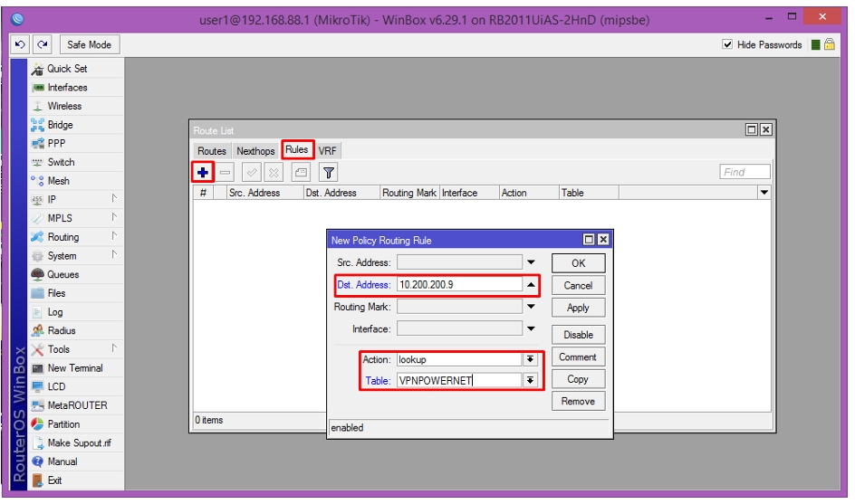Click the Cancel button
Viewport: 855px width, 504px height.
tap(579, 286)
